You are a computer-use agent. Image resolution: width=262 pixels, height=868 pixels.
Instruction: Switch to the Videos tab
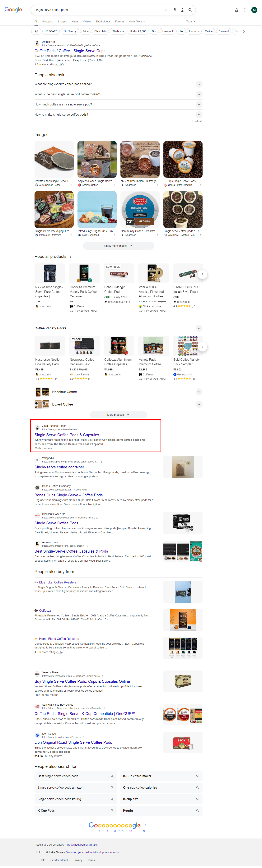(x=87, y=21)
